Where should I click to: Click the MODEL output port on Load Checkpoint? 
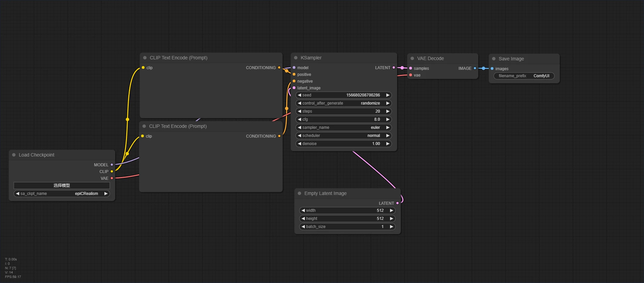pyautogui.click(x=112, y=165)
